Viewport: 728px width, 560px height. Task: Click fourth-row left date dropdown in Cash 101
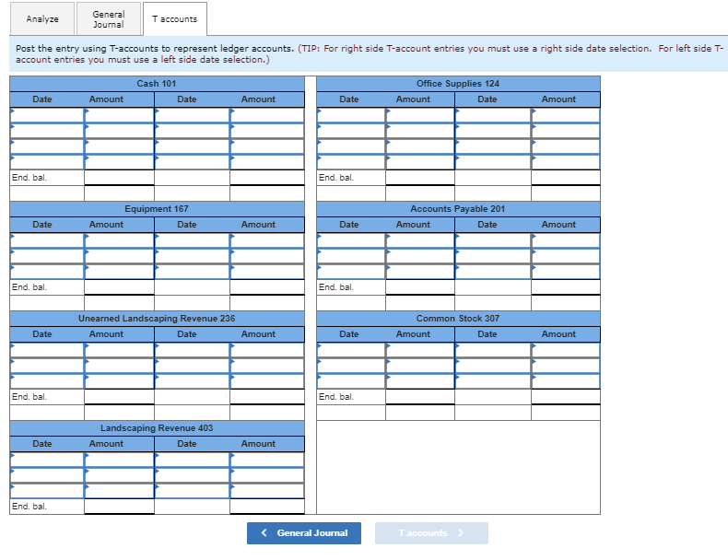[47, 162]
